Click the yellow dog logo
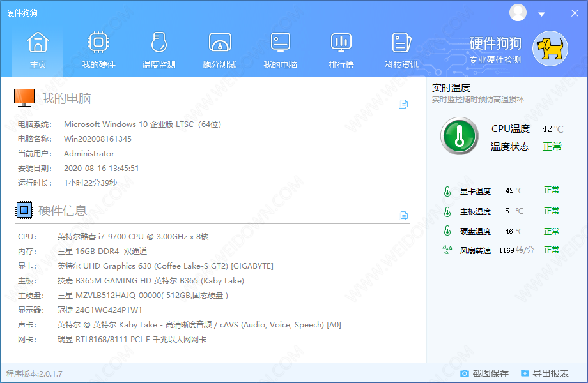Viewport: 588px width, 383px height. pos(550,49)
